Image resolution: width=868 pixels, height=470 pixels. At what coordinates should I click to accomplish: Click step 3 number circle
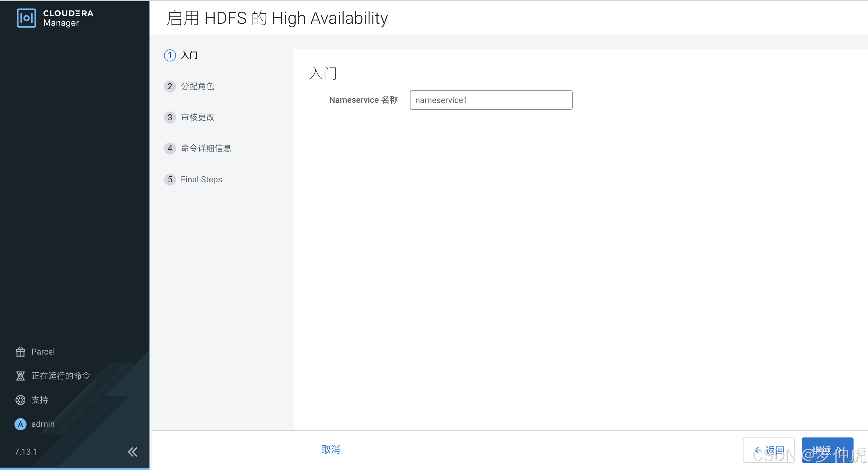(170, 117)
